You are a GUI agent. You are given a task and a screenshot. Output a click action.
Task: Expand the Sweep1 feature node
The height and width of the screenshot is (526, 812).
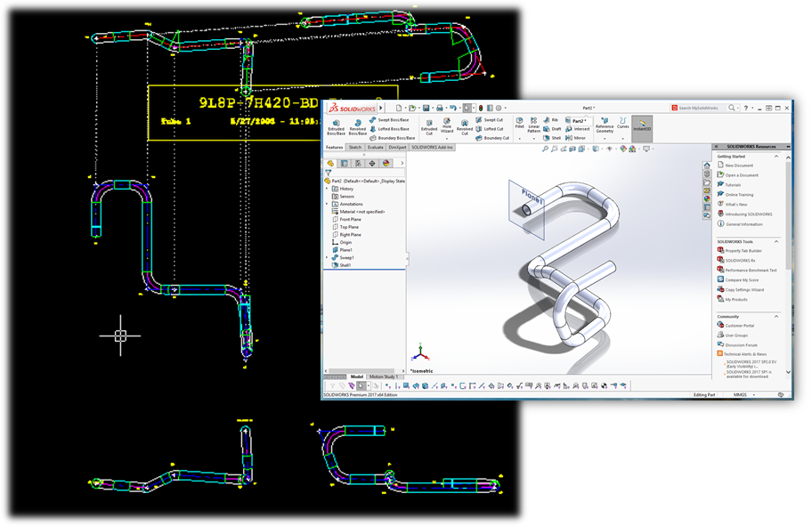pos(328,258)
